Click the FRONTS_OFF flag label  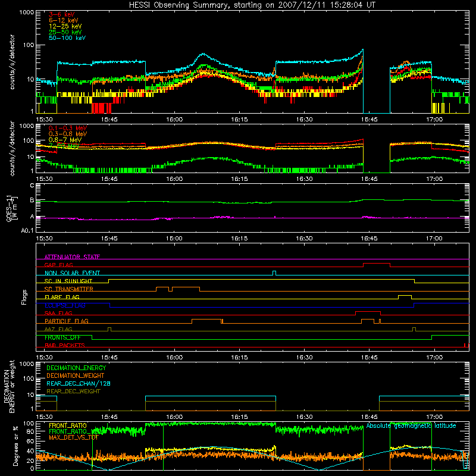point(62,337)
